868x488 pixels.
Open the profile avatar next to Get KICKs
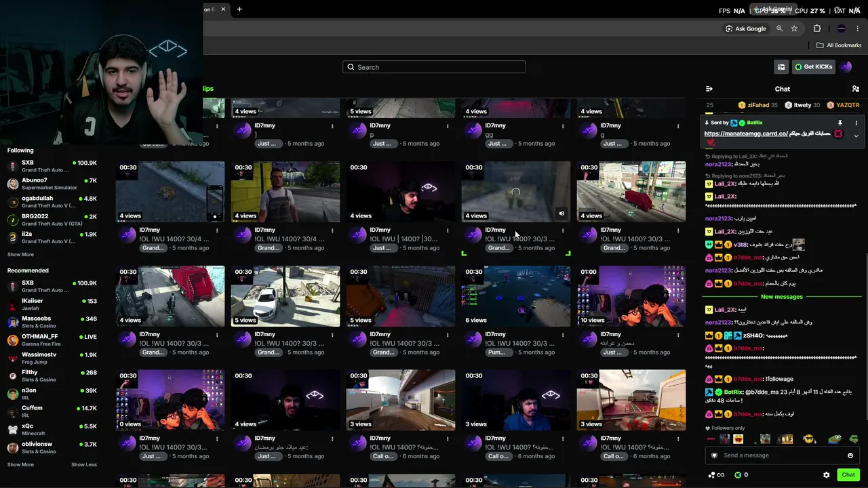tap(846, 67)
